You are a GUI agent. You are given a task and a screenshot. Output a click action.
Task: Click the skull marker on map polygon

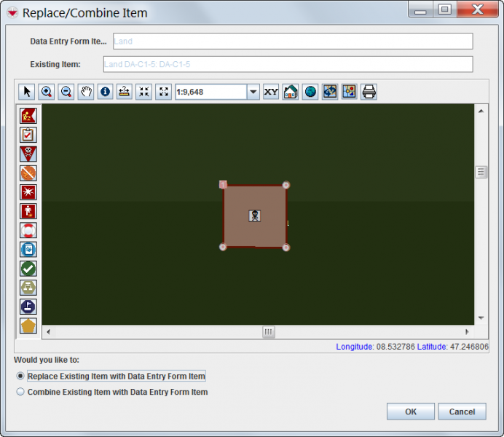[254, 216]
